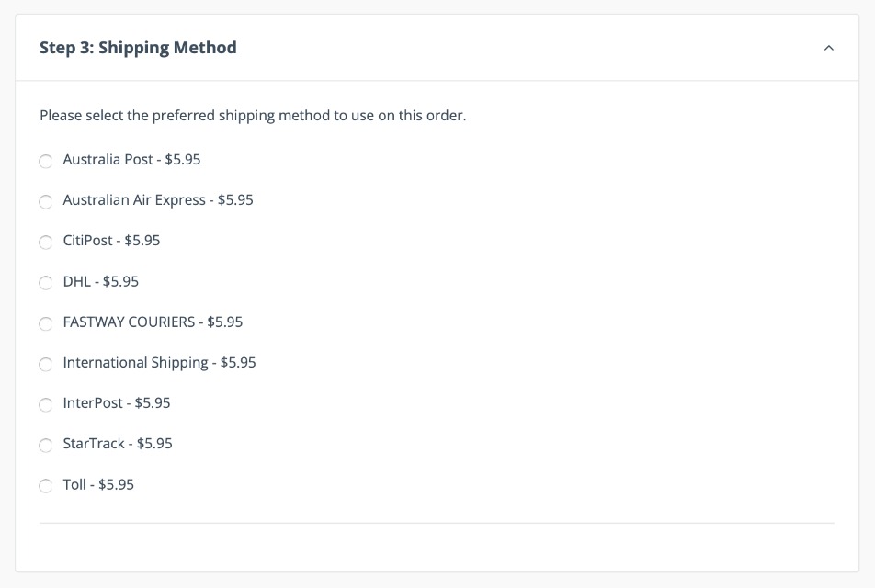Select the StarTrack radio button
This screenshot has width=875, height=588.
click(45, 446)
